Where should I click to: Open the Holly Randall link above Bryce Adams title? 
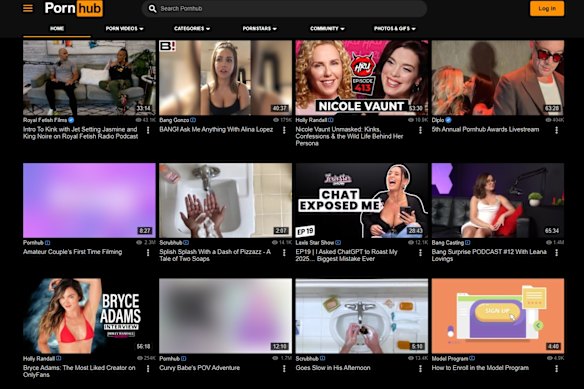[39, 358]
